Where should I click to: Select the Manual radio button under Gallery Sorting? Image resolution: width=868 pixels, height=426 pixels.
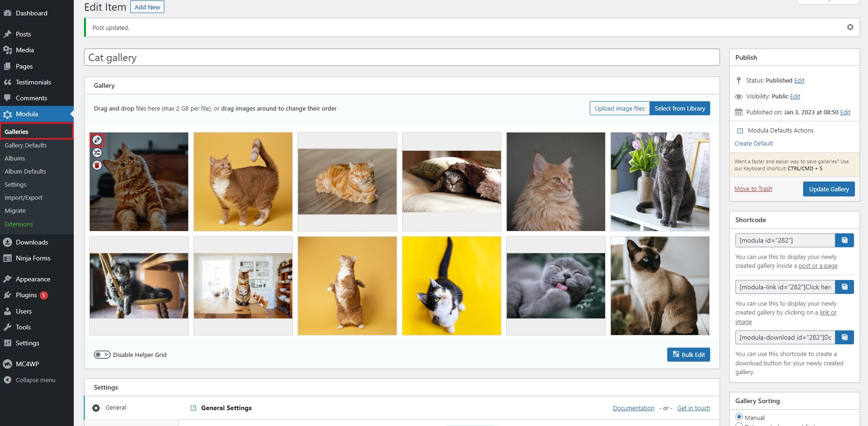[739, 417]
